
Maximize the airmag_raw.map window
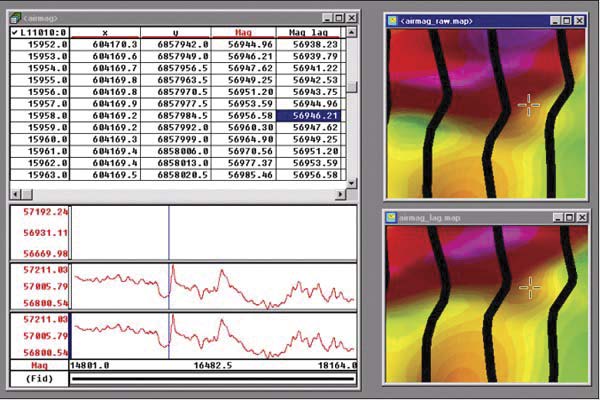[x=567, y=21]
